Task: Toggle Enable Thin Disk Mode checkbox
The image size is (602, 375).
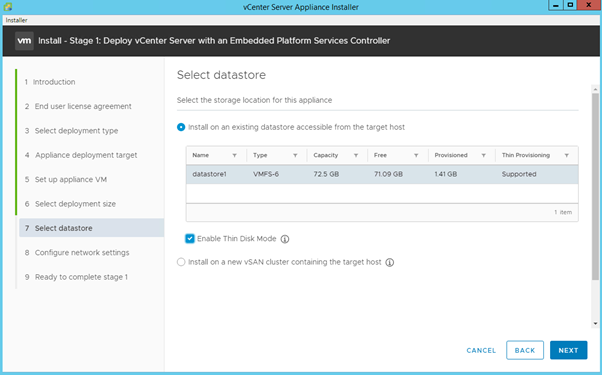Action: [190, 239]
